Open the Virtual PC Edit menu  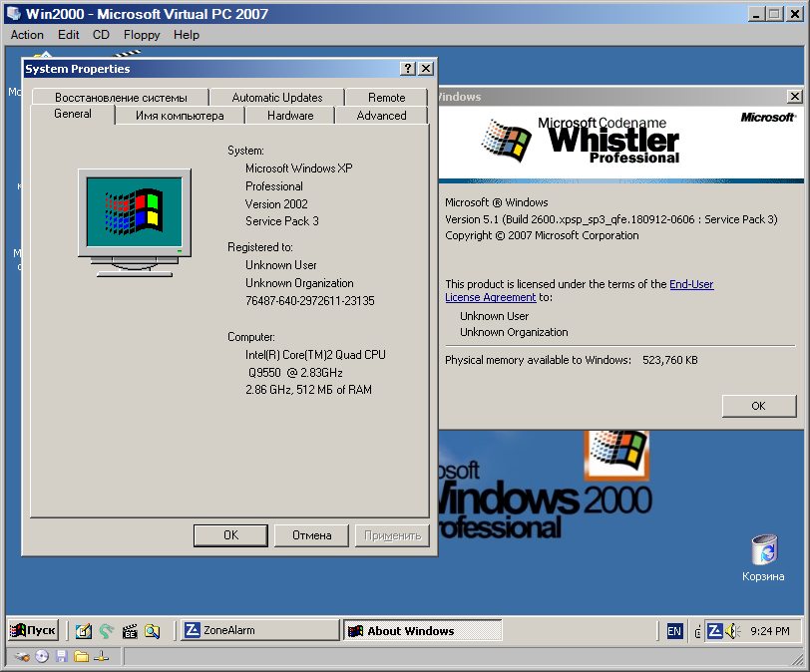click(68, 35)
